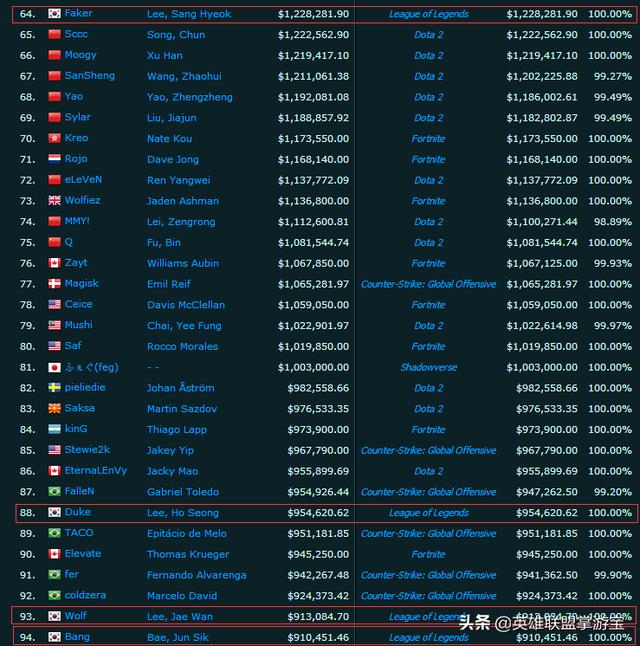Viewport: 640px width, 646px height.
Task: Click the Malaysia flag beside Mushi
Action: click(54, 325)
